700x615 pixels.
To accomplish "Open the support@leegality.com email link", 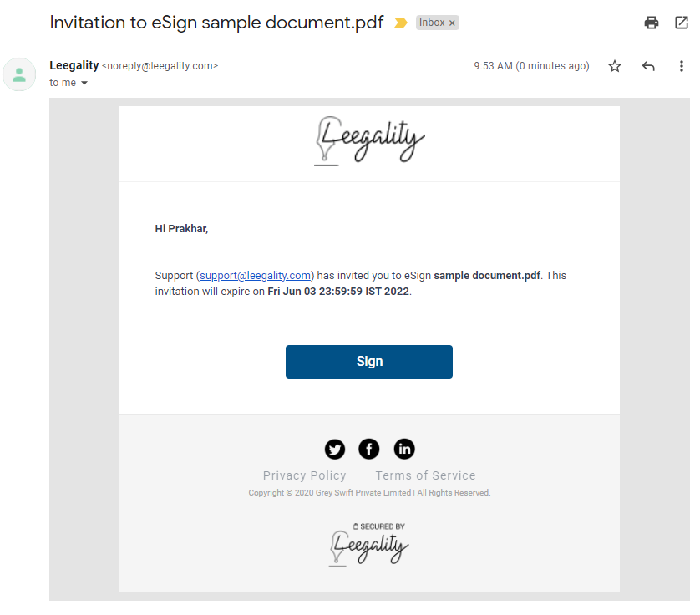I will (255, 276).
